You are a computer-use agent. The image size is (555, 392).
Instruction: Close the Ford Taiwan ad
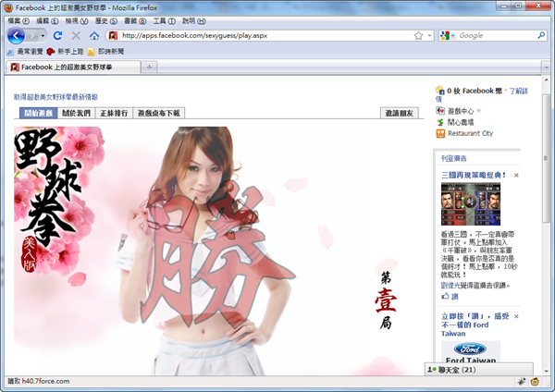click(516, 316)
